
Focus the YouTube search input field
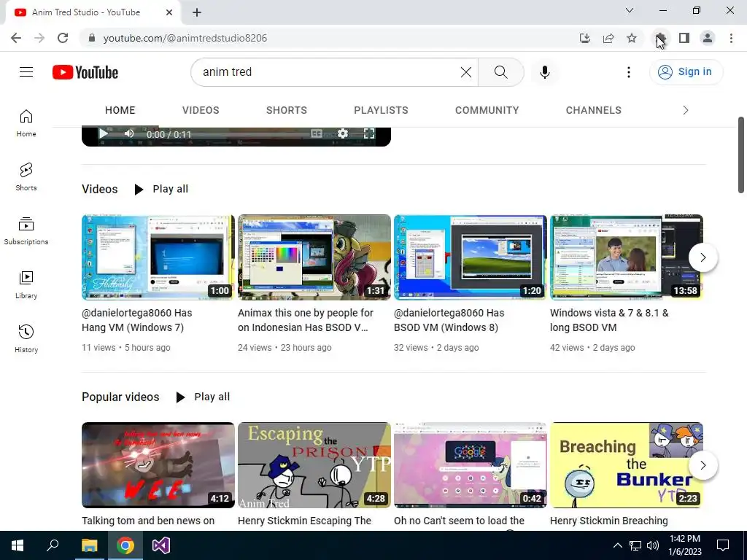[x=329, y=72]
